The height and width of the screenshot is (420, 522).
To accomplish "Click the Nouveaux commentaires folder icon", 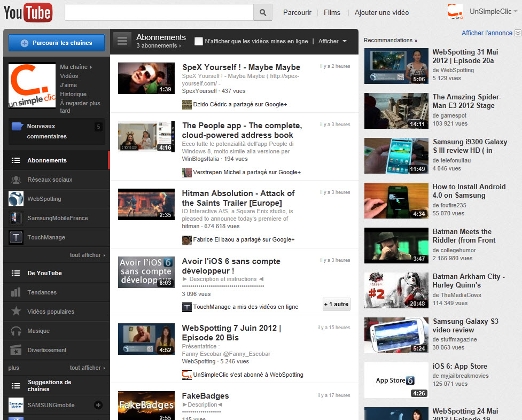I will point(17,127).
